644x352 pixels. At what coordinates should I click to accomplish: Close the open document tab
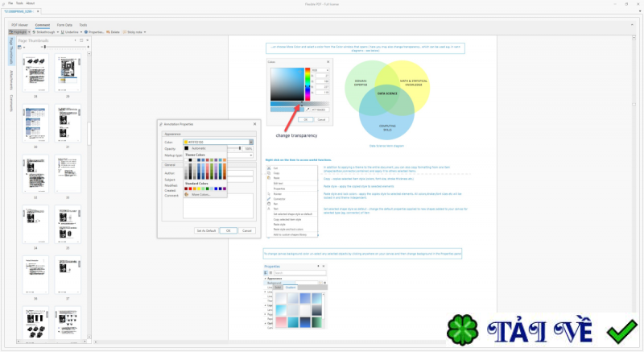pos(38,11)
